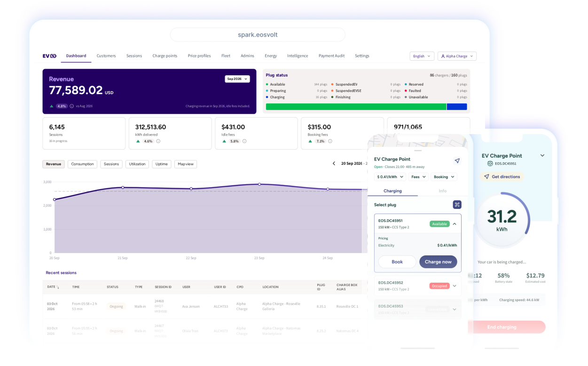Expand the Booking dropdown on the phone
588x366 pixels.
[x=444, y=177]
